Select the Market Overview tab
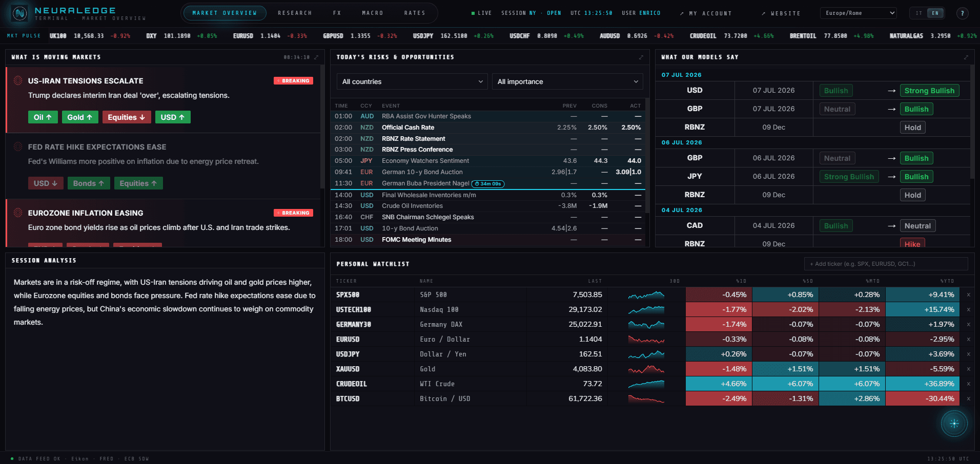 pos(224,13)
